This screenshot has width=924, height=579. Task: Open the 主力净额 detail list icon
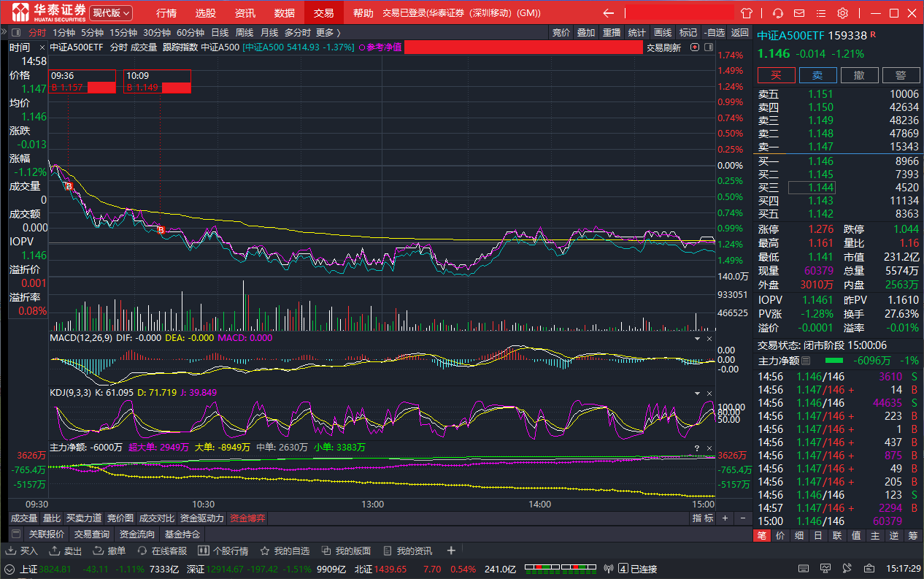click(x=806, y=361)
